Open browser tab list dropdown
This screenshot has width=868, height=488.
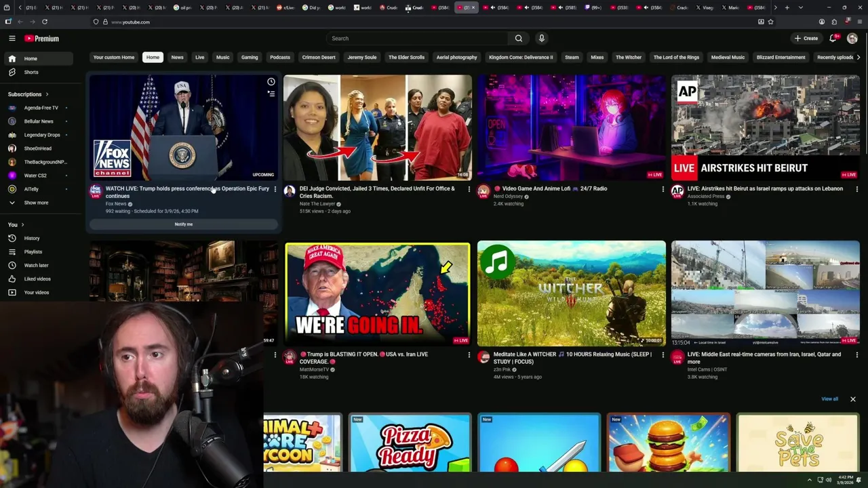click(x=801, y=7)
